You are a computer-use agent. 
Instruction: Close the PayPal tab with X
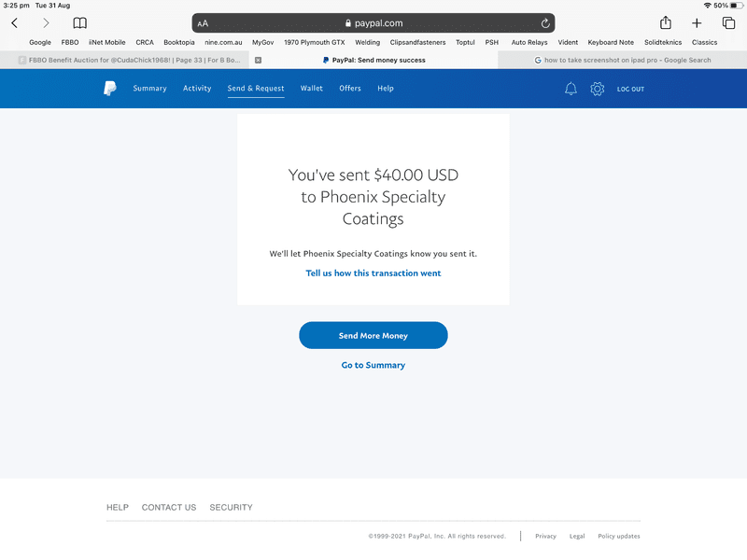pyautogui.click(x=259, y=60)
